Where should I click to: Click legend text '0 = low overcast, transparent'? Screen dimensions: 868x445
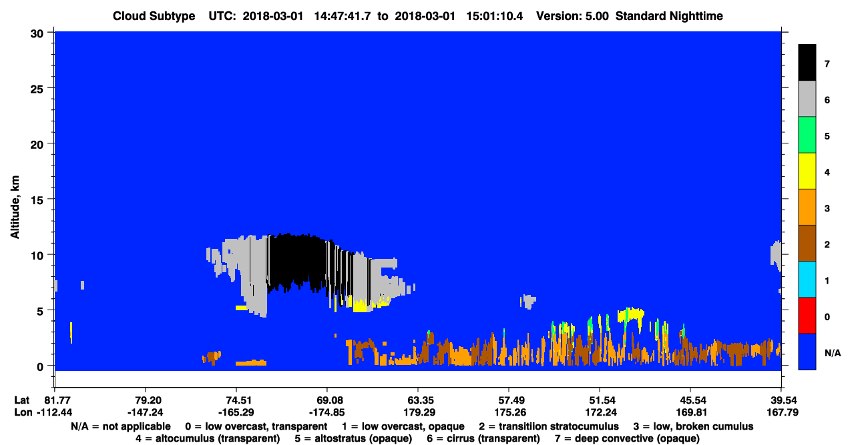pos(256,426)
